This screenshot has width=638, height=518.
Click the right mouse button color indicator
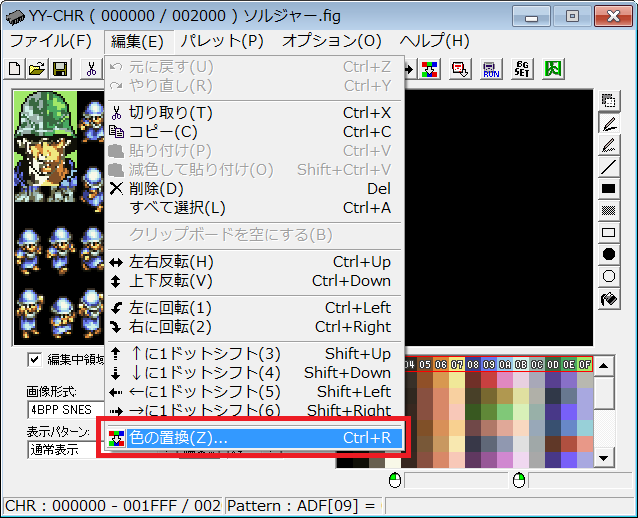pyautogui.click(x=519, y=481)
